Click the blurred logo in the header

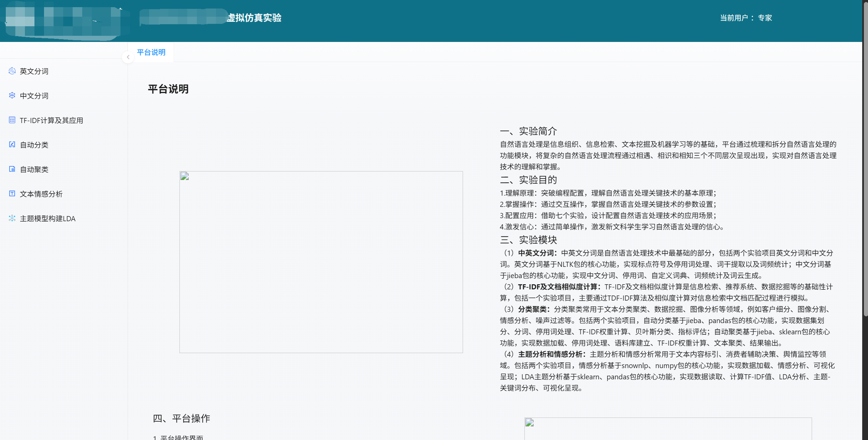[x=65, y=21]
